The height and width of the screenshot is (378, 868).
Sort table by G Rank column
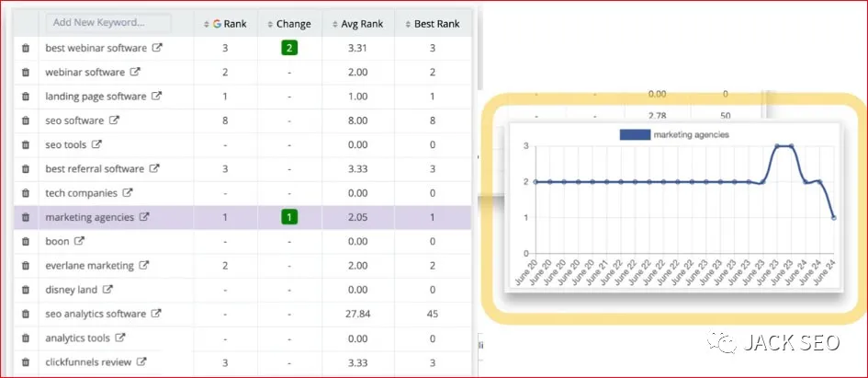pos(225,24)
